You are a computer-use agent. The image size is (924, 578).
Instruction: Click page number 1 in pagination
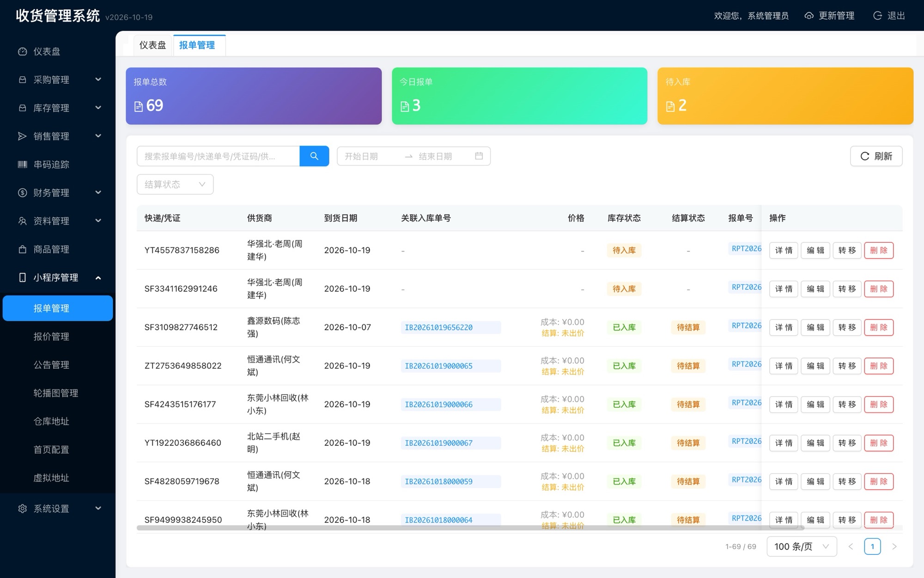[x=872, y=547]
